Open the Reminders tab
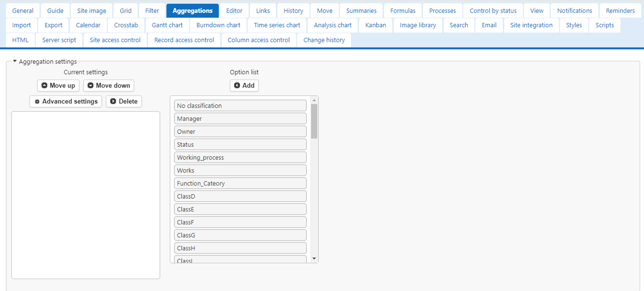644x291 pixels. [x=620, y=11]
